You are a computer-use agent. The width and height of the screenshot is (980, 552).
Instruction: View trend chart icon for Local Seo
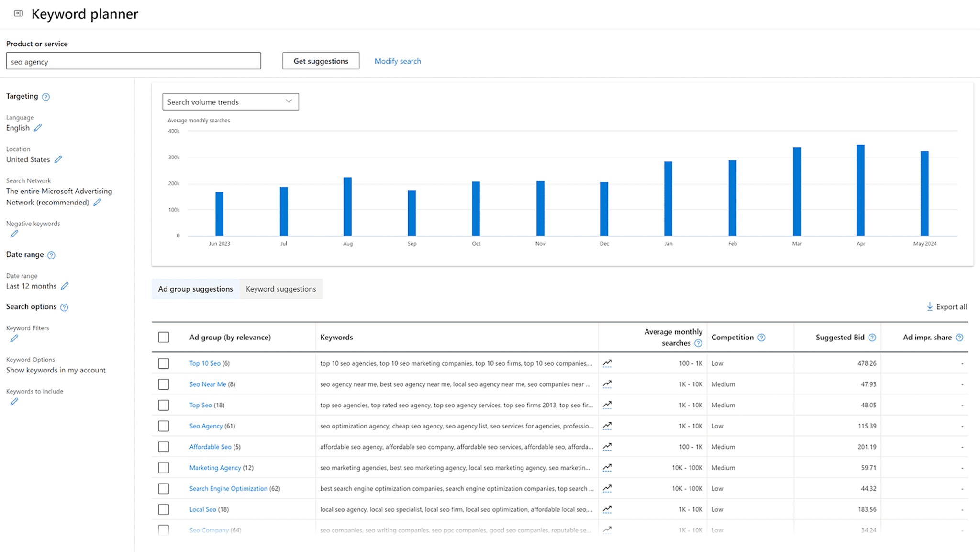click(607, 509)
